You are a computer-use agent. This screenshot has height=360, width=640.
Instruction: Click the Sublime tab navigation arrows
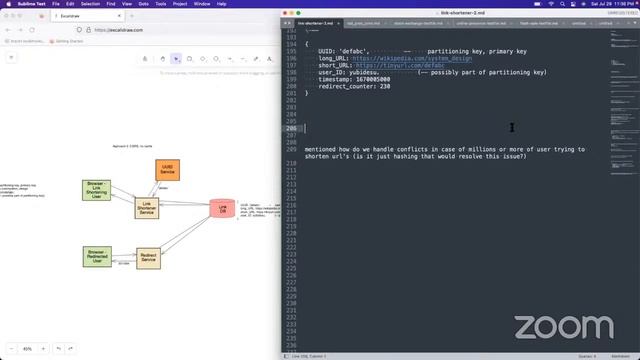(287, 23)
